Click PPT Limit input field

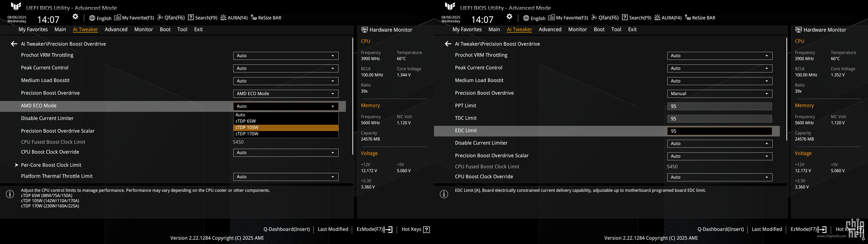coord(720,106)
